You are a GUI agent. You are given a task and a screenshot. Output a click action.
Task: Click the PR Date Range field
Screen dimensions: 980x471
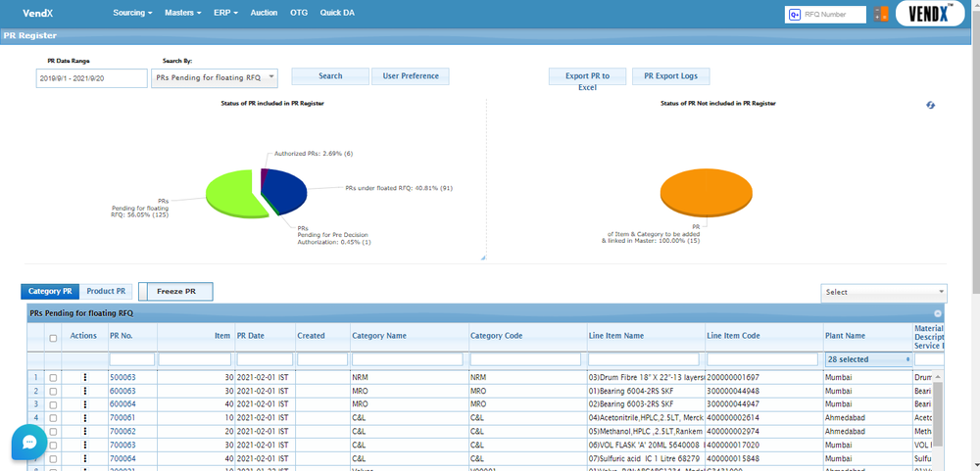91,78
